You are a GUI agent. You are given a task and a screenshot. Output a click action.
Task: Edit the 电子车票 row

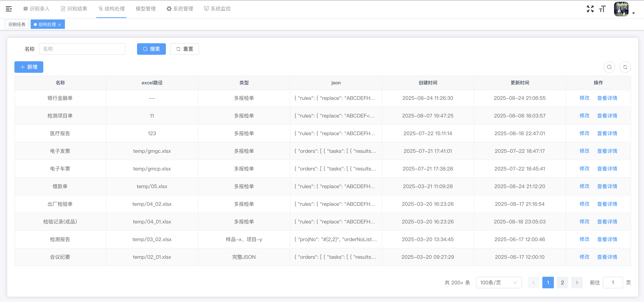click(x=584, y=169)
